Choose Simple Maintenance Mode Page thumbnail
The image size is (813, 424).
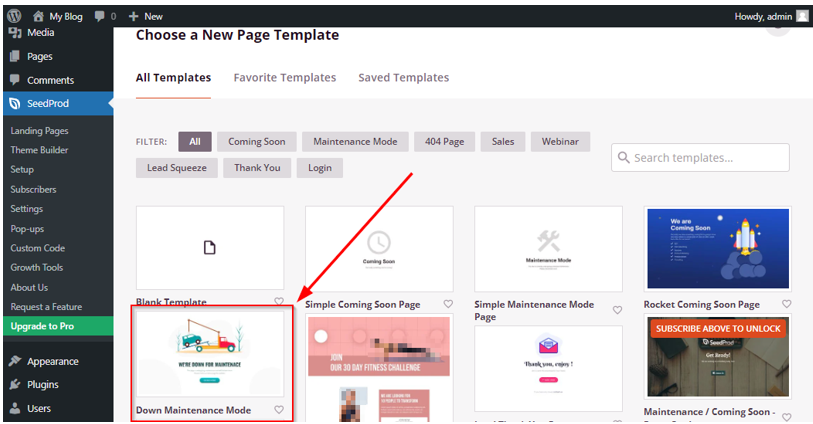click(548, 249)
